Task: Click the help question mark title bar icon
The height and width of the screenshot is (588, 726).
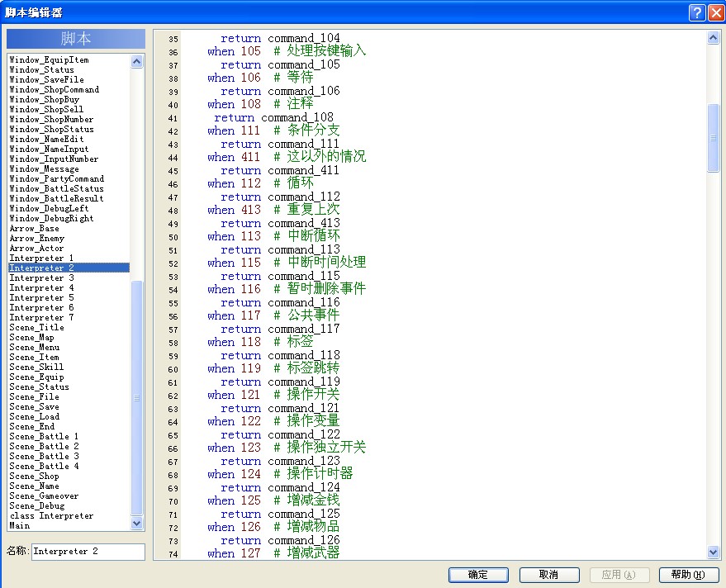Action: pos(697,12)
